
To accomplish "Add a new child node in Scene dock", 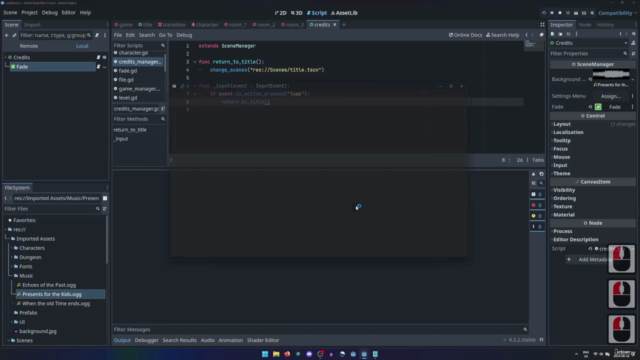I will [6, 35].
